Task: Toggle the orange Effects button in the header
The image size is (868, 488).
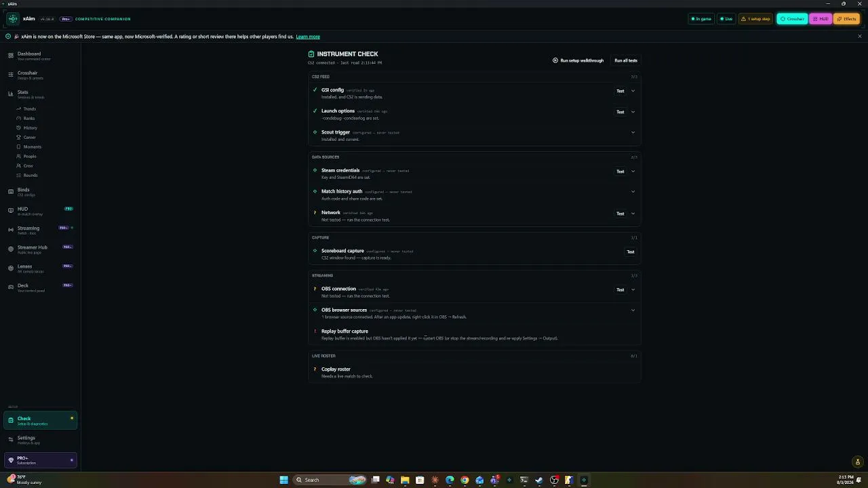Action: pyautogui.click(x=846, y=19)
